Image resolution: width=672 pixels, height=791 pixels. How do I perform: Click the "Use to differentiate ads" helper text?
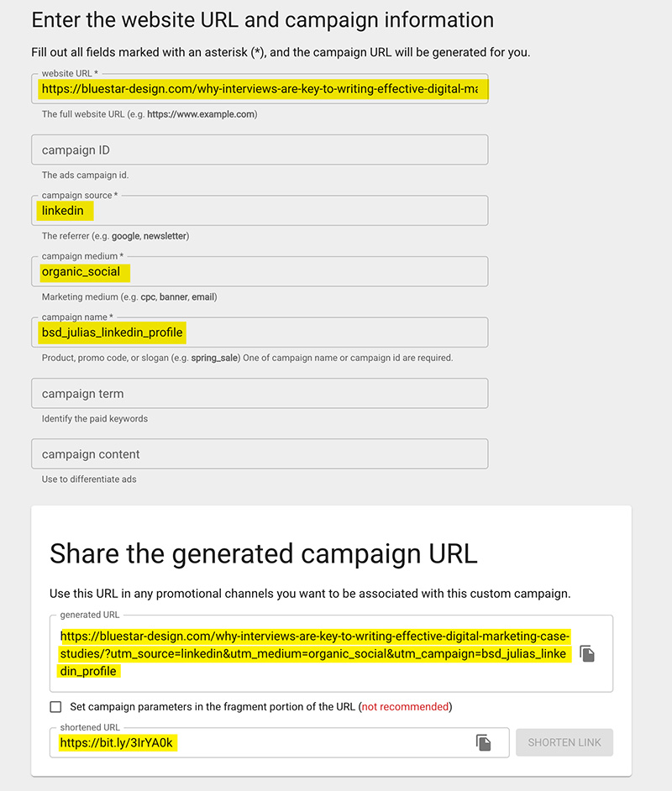click(89, 479)
